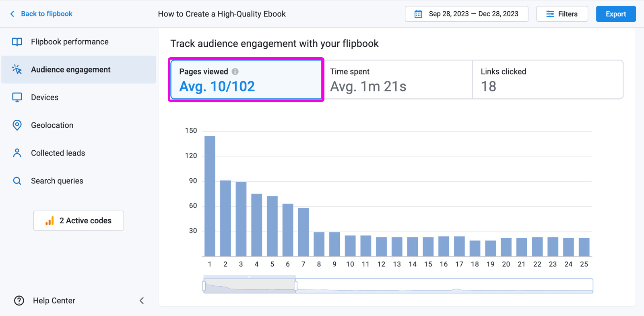Open the Flipbook performance book icon

point(17,42)
